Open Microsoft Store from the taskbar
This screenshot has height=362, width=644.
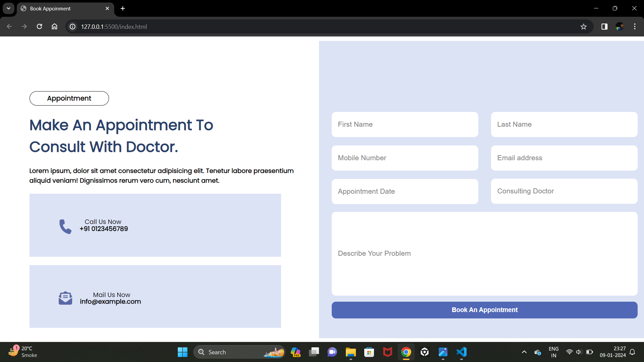(369, 352)
